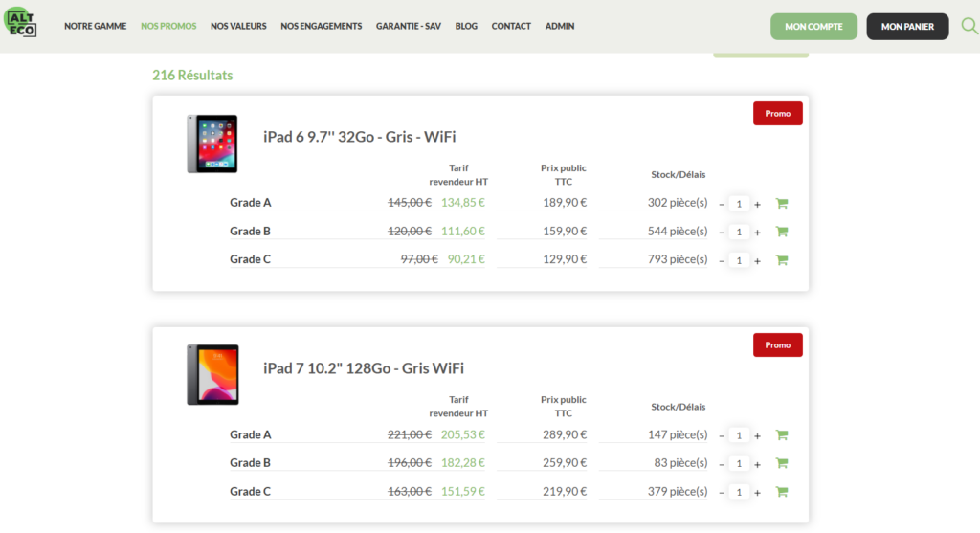Open the Contact page

click(x=511, y=26)
